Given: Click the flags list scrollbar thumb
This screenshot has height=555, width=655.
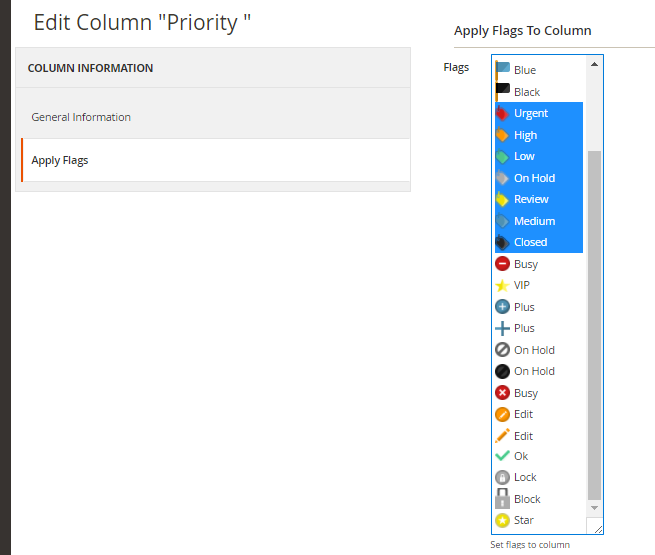Looking at the screenshot, I should coord(595,320).
